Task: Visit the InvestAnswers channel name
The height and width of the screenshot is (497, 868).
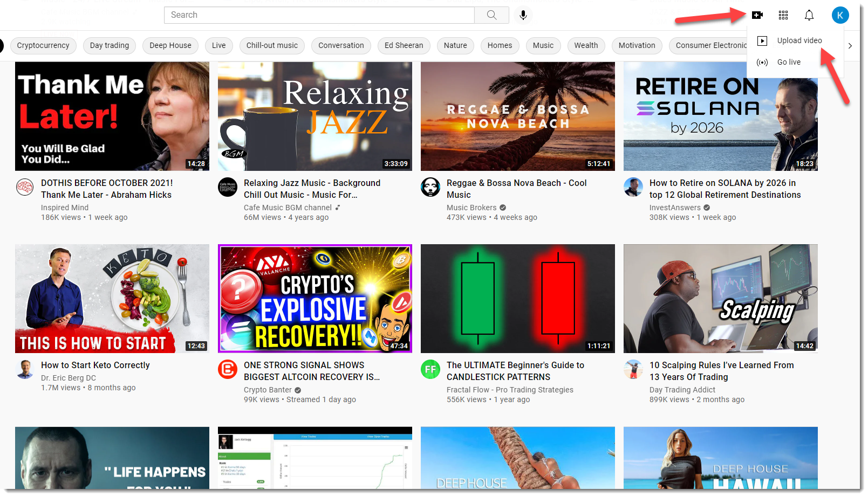Action: point(675,208)
